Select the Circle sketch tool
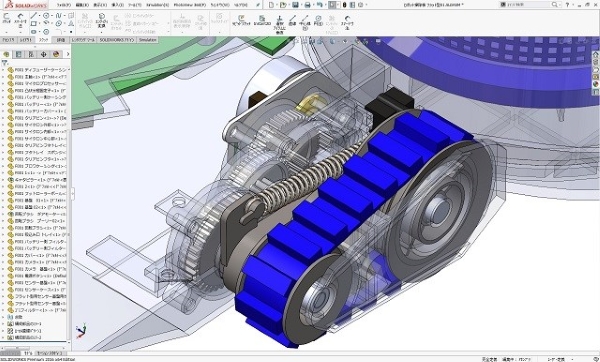The image size is (600, 362). click(46, 16)
